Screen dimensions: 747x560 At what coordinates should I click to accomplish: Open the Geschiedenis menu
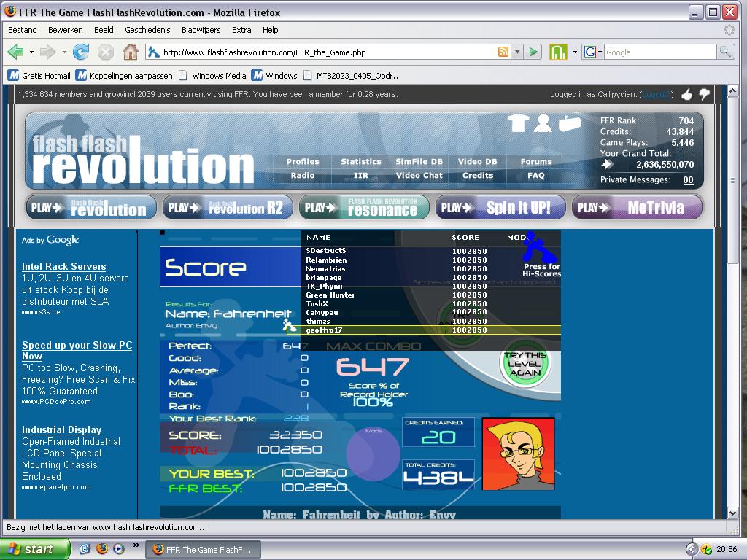pos(147,30)
